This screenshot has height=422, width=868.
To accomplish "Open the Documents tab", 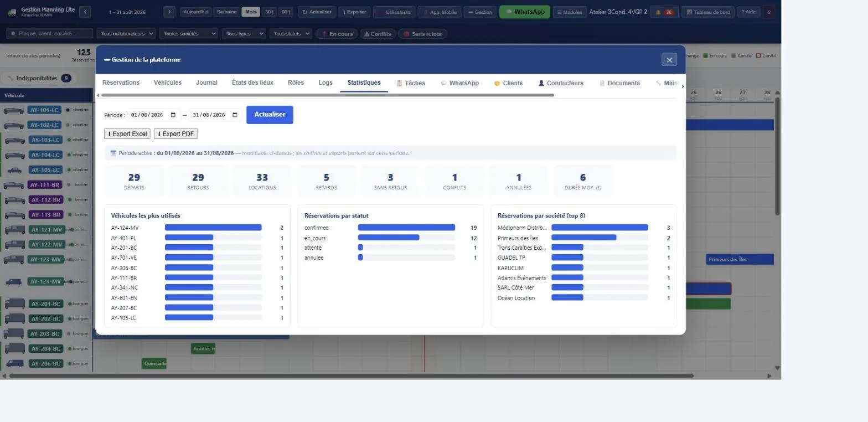I will [x=619, y=83].
